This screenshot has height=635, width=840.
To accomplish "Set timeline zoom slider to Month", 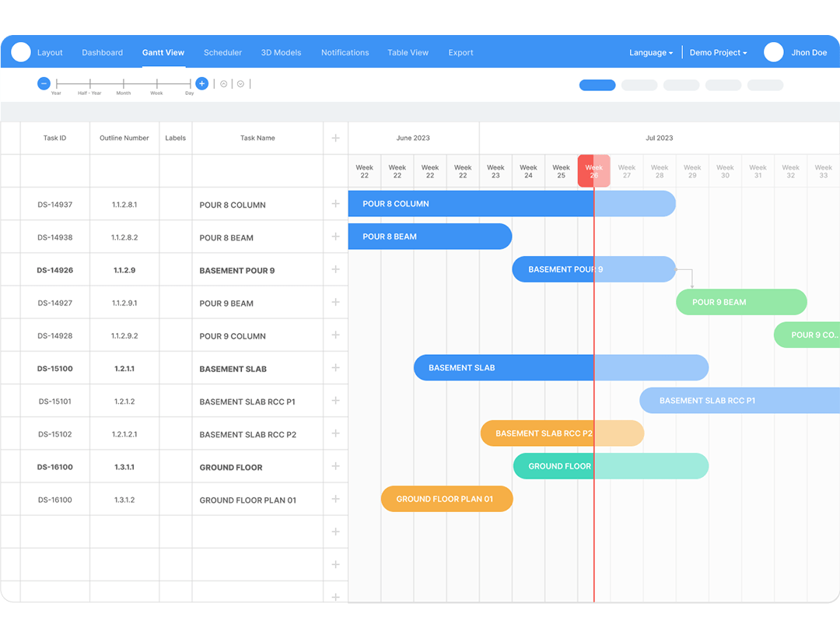I will click(x=124, y=84).
